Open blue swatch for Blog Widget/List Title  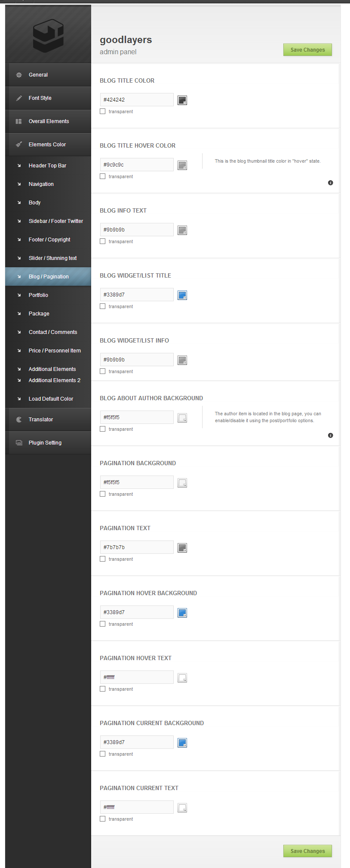tap(182, 295)
